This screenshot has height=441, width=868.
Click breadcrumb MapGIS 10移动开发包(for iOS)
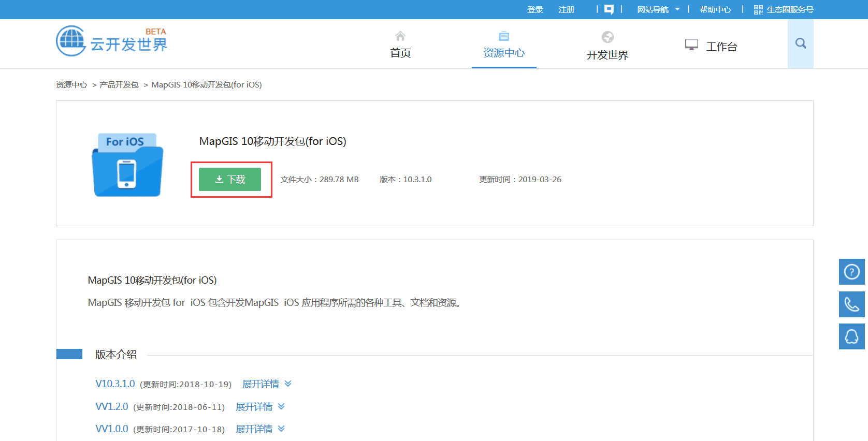coord(207,84)
